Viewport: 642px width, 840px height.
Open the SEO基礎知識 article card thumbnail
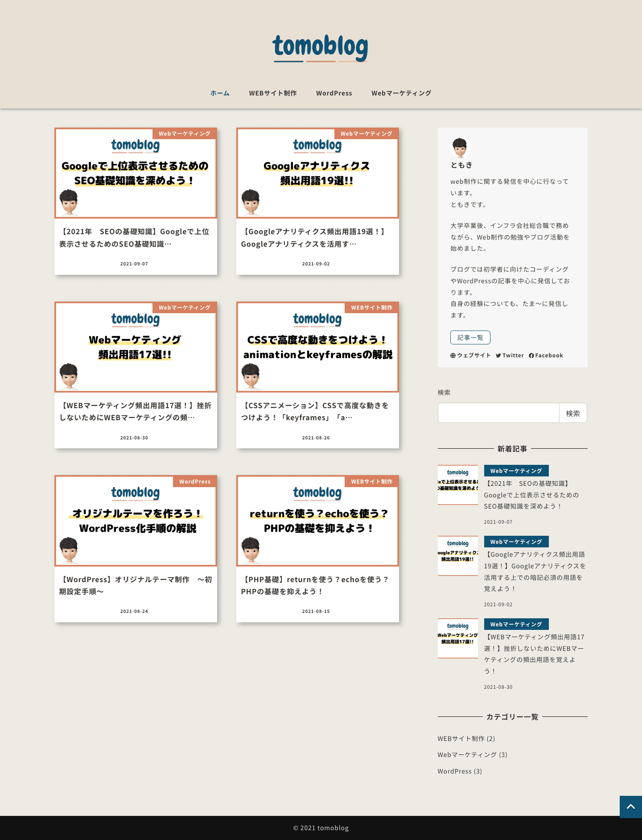click(136, 174)
